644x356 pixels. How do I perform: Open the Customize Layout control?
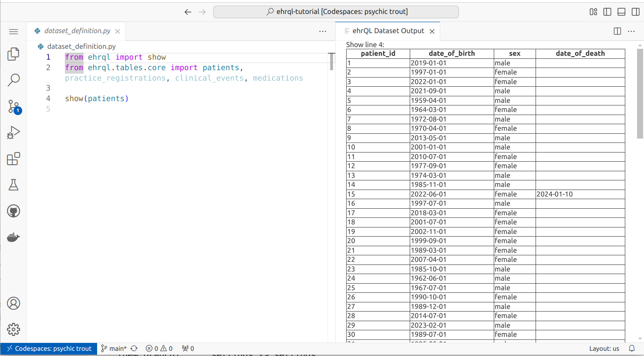(593, 12)
